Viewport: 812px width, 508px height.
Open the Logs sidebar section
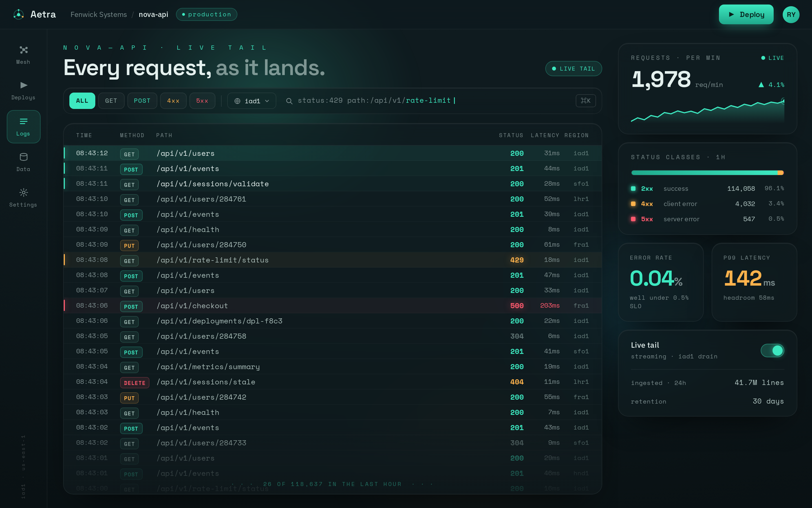click(23, 127)
